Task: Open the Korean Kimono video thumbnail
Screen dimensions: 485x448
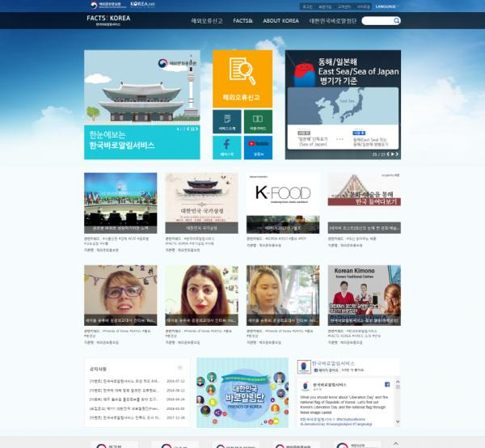Action: click(x=364, y=292)
